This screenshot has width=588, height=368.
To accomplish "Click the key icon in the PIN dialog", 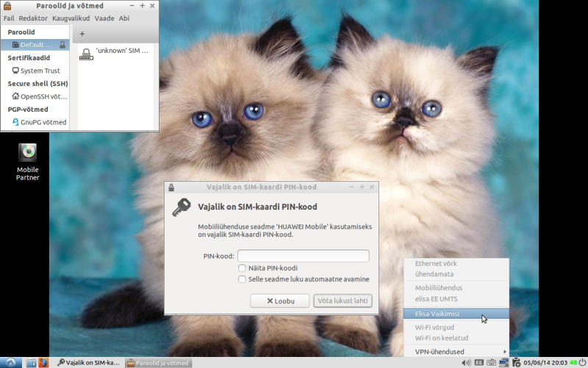I will [182, 208].
